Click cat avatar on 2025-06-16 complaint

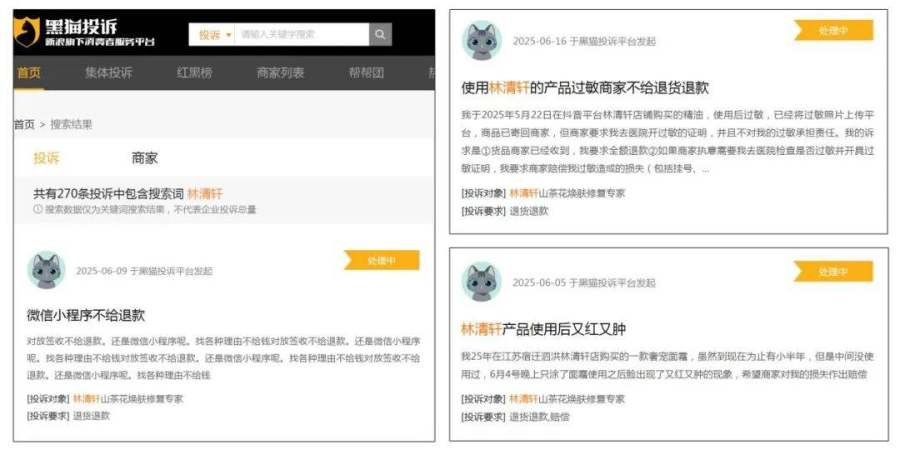click(481, 41)
